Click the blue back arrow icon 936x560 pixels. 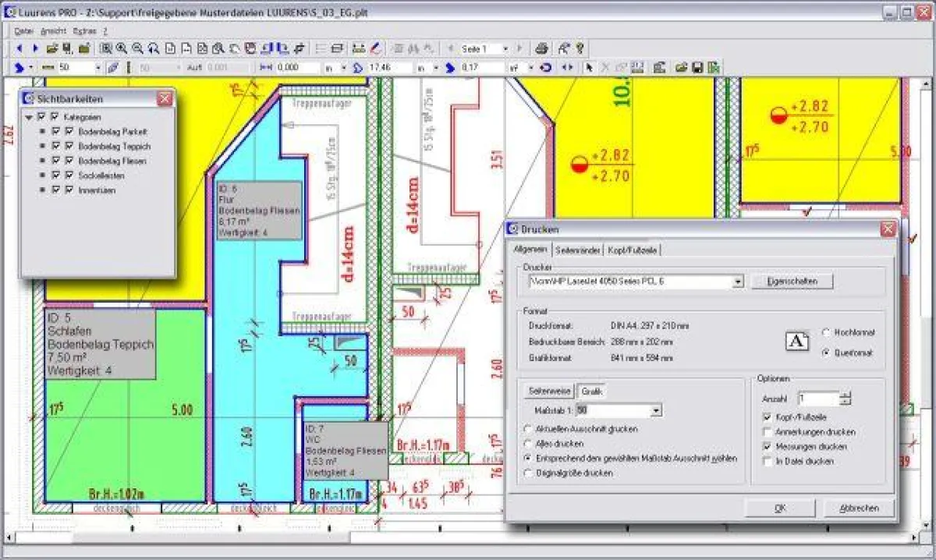19,48
